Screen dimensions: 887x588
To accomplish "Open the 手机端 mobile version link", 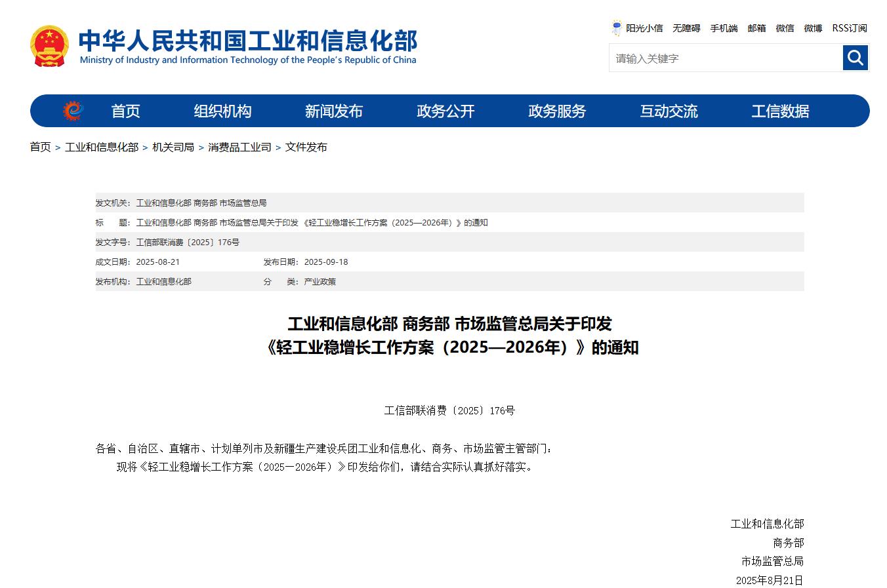I will tap(724, 28).
